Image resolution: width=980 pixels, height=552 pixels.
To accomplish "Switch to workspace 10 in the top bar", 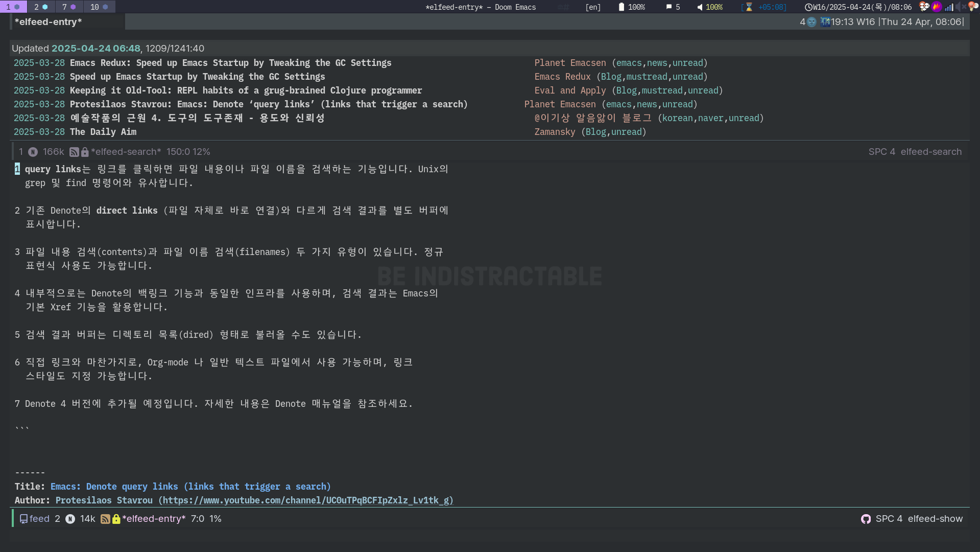I will (x=99, y=7).
